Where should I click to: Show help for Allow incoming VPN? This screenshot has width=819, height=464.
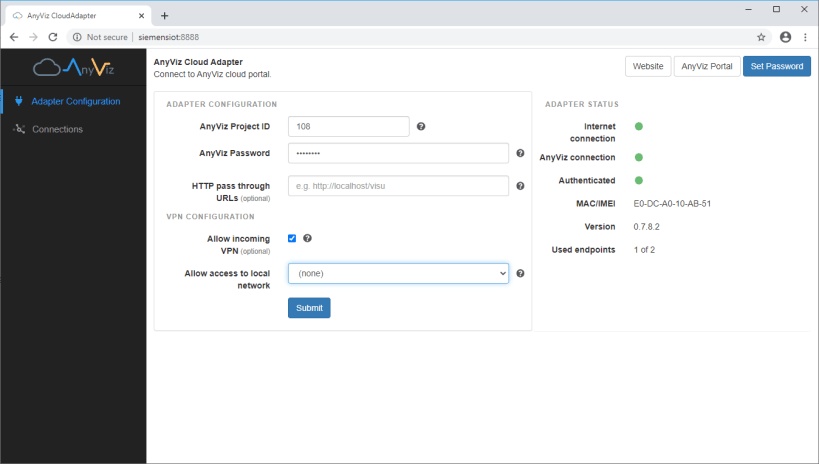(308, 238)
